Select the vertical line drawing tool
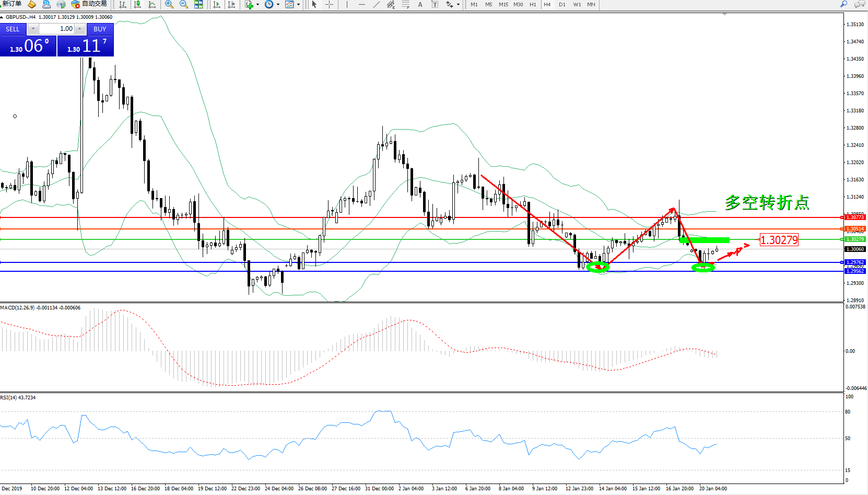Viewport: 868px width, 495px height. [x=347, y=4]
